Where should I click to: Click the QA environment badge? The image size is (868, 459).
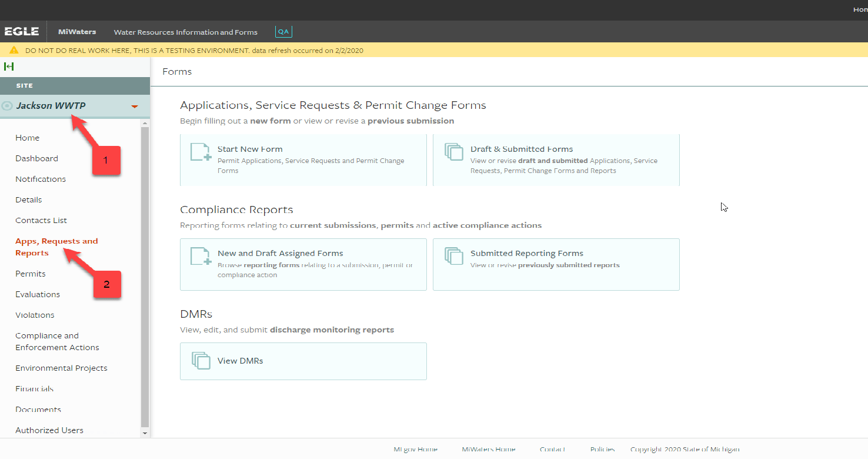point(283,32)
